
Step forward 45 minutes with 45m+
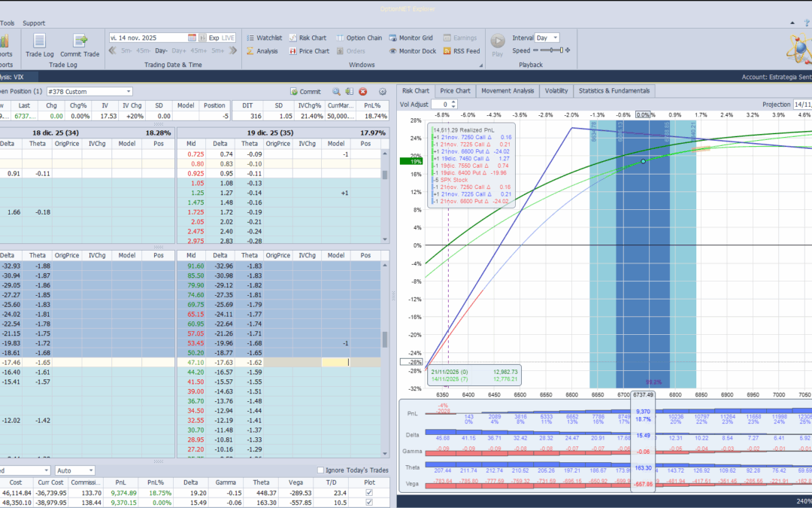198,51
